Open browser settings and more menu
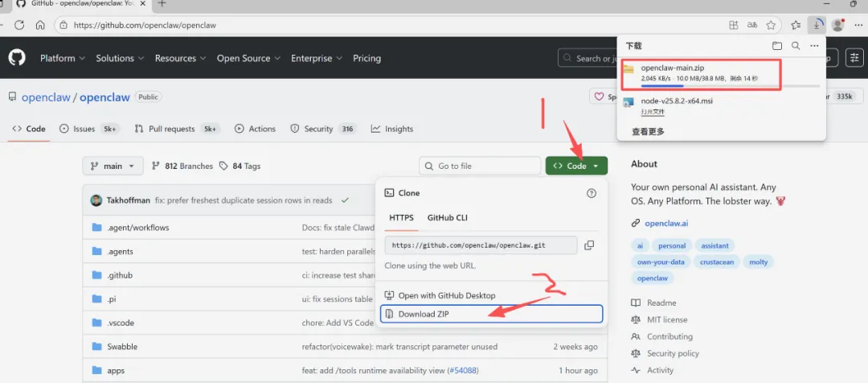The width and height of the screenshot is (868, 383). (860, 25)
